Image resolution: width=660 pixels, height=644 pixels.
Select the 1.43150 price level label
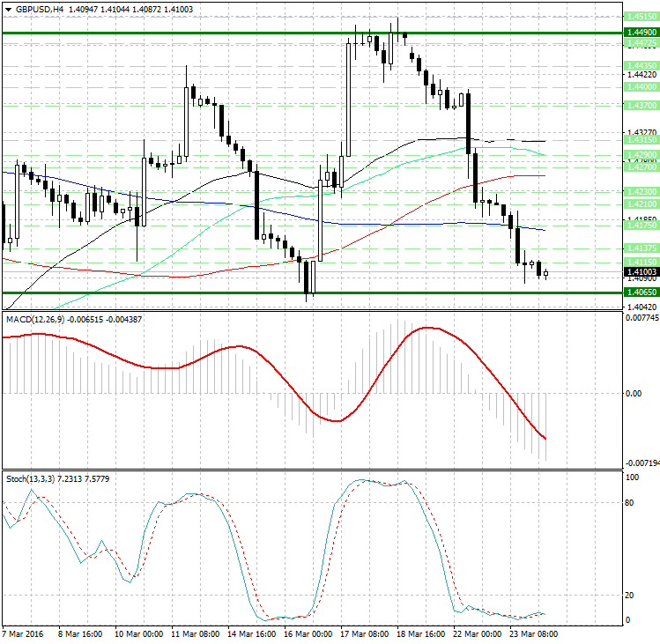640,140
